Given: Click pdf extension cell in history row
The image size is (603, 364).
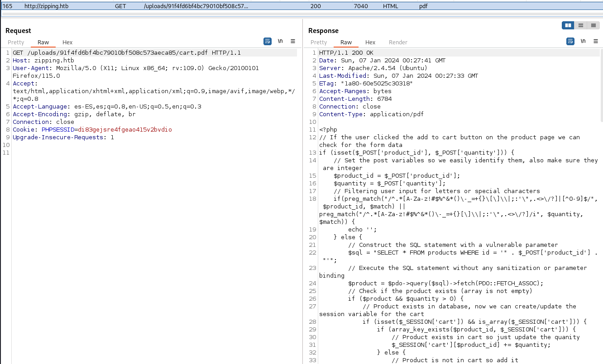Looking at the screenshot, I should [x=423, y=6].
